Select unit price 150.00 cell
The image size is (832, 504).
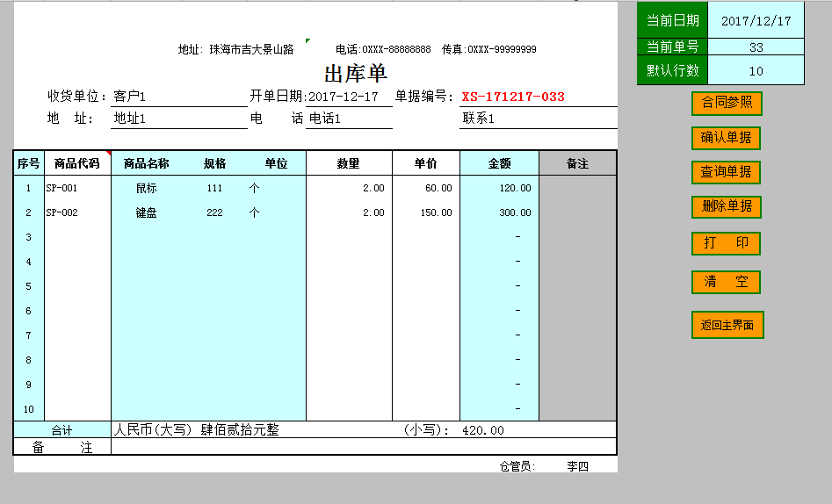[426, 212]
